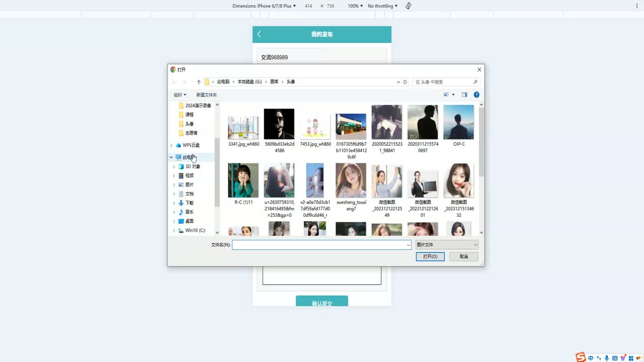Viewport: 644px width, 362px height.
Task: Open the file name history dropdown arrow
Action: [408, 245]
